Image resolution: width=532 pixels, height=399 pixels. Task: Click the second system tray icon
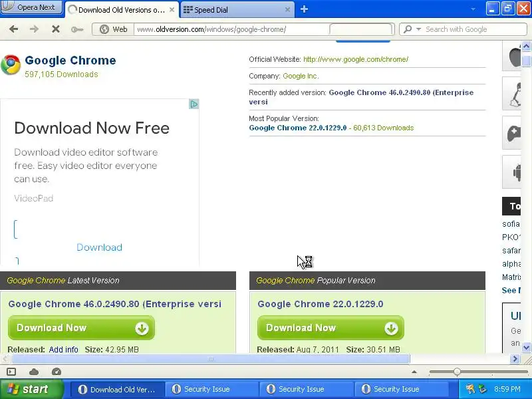(481, 389)
